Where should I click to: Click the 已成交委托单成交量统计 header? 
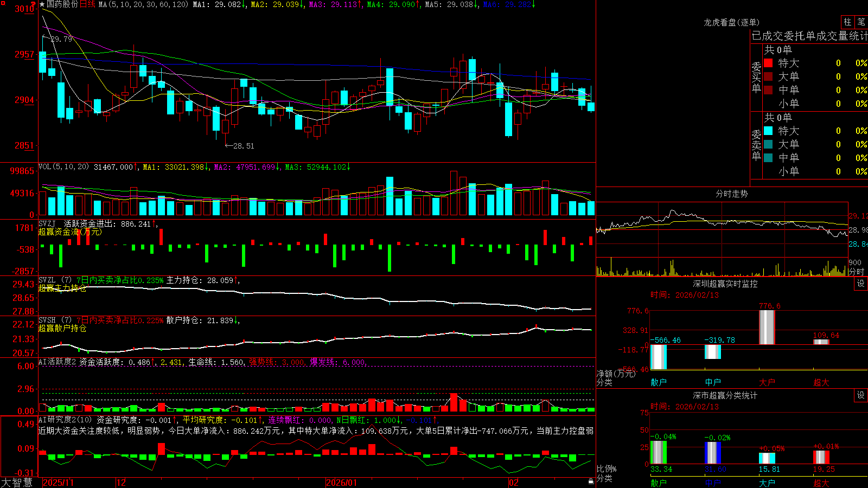coord(809,36)
